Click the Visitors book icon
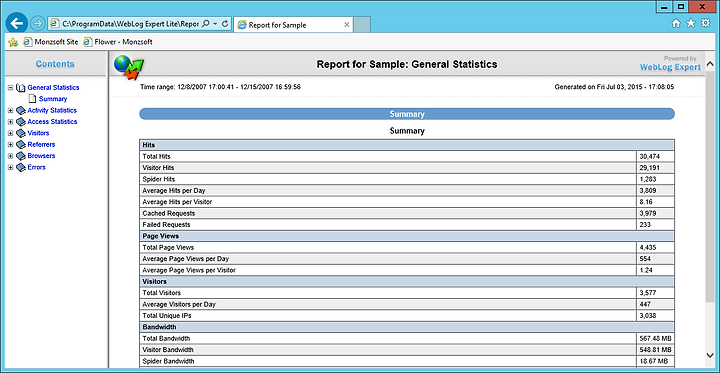The height and width of the screenshot is (373, 720). coord(20,134)
